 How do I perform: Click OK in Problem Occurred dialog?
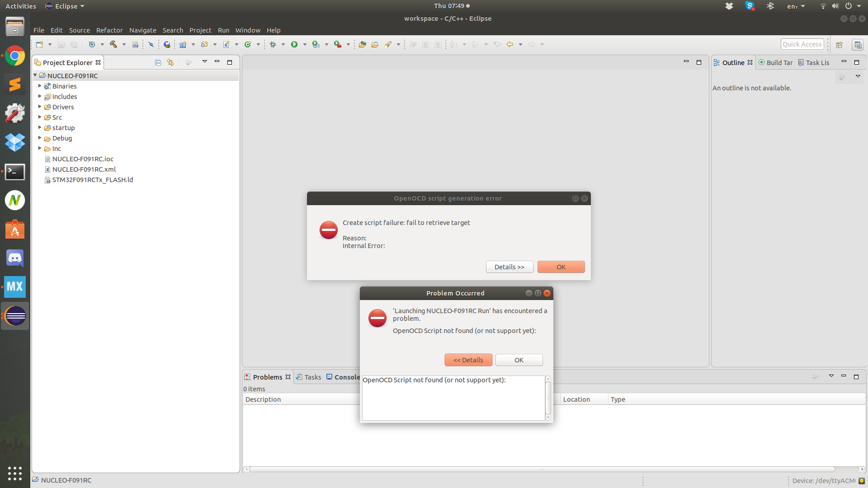click(519, 360)
